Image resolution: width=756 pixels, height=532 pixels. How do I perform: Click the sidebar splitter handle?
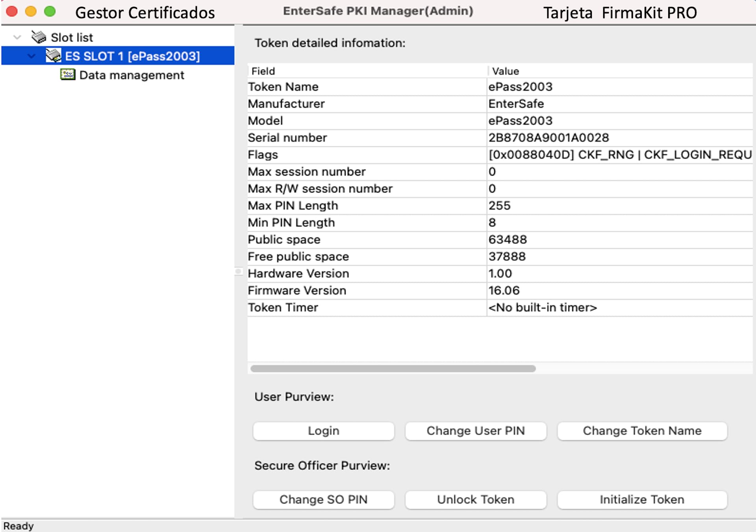(238, 271)
